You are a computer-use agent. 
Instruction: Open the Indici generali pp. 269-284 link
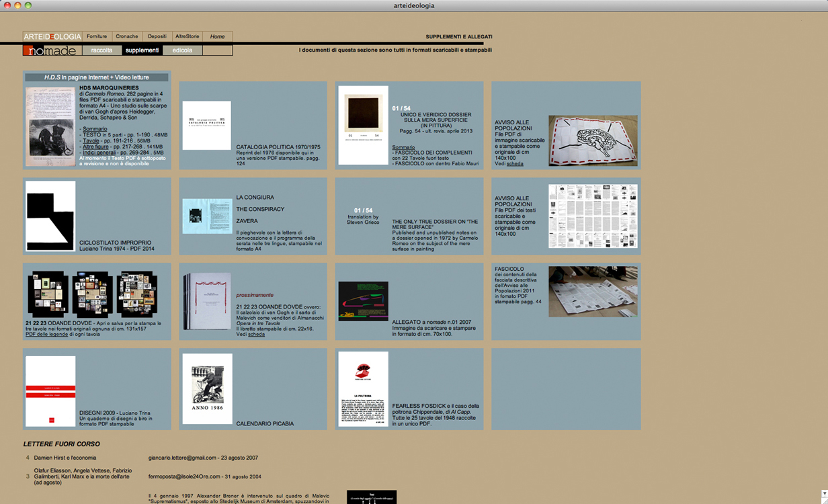pos(98,153)
